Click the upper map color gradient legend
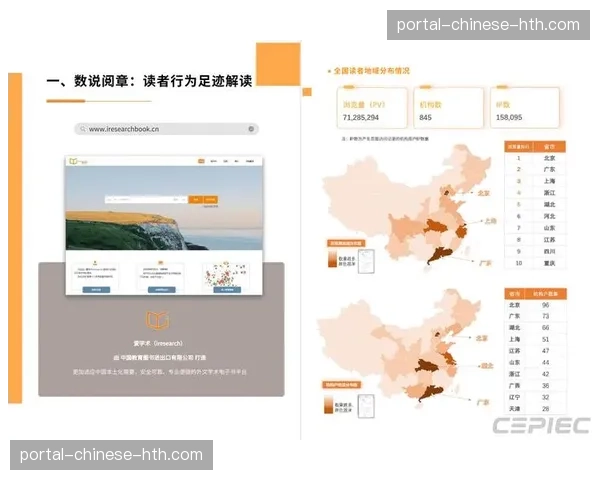 (332, 259)
